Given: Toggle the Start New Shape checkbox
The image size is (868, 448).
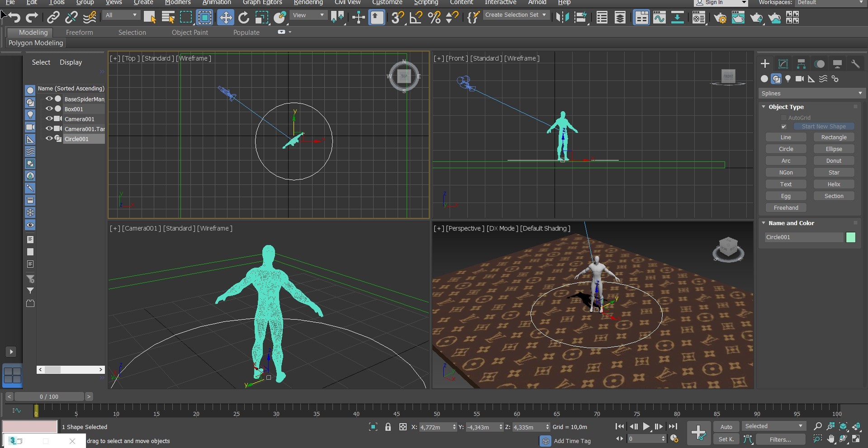Looking at the screenshot, I should point(784,127).
